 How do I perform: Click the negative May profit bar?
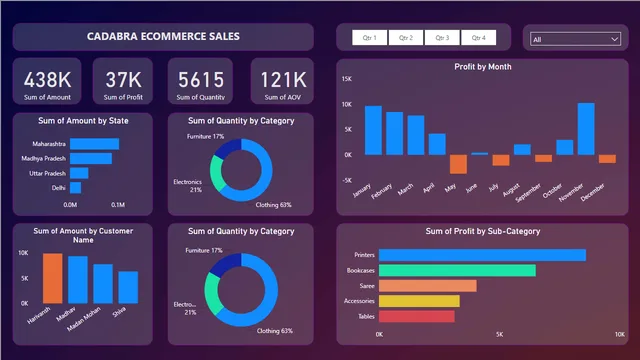click(458, 164)
